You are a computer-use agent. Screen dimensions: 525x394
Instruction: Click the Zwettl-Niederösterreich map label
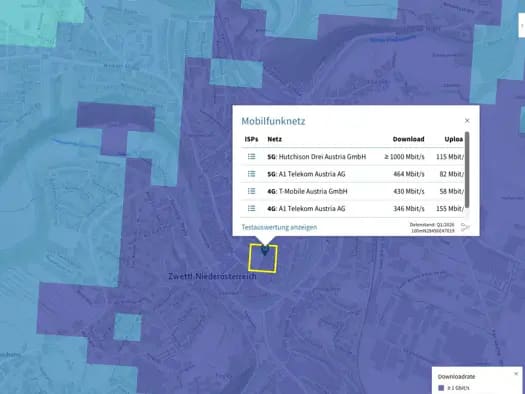point(212,277)
